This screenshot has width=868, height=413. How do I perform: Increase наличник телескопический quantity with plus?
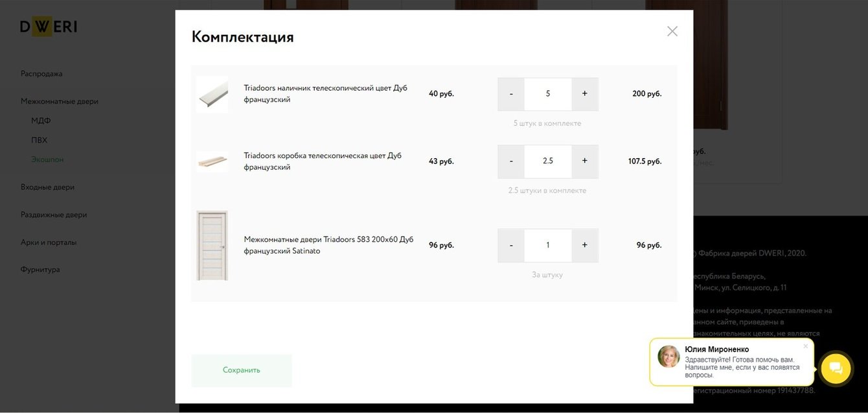tap(584, 94)
